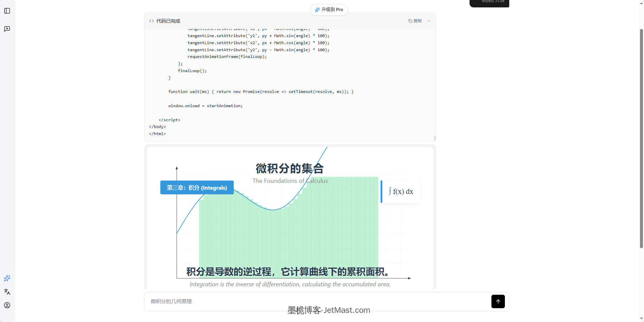Click the function wait(ms) code line

(x=261, y=92)
